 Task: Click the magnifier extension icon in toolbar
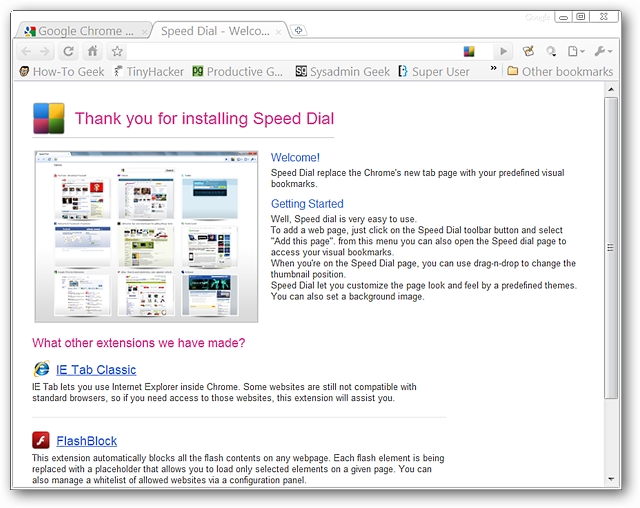pos(551,51)
